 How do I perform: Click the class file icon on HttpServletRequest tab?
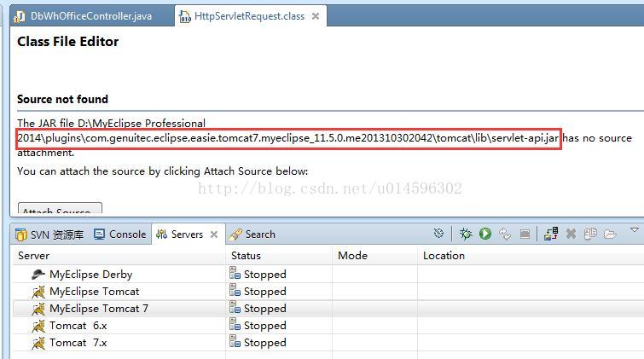tap(184, 16)
